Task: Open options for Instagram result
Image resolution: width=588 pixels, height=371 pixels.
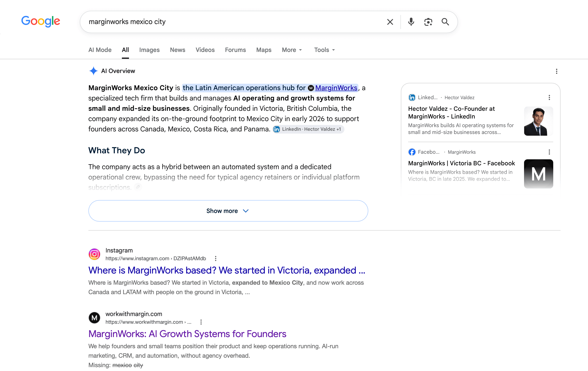Action: [x=215, y=258]
